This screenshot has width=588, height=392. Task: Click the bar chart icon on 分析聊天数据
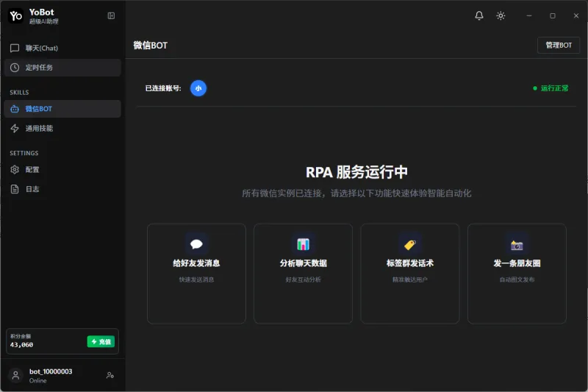click(x=303, y=244)
